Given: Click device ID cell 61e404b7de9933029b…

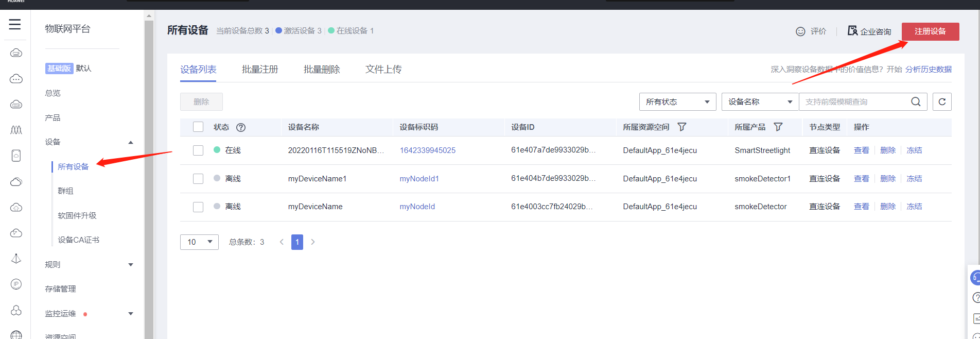Looking at the screenshot, I should pos(553,178).
